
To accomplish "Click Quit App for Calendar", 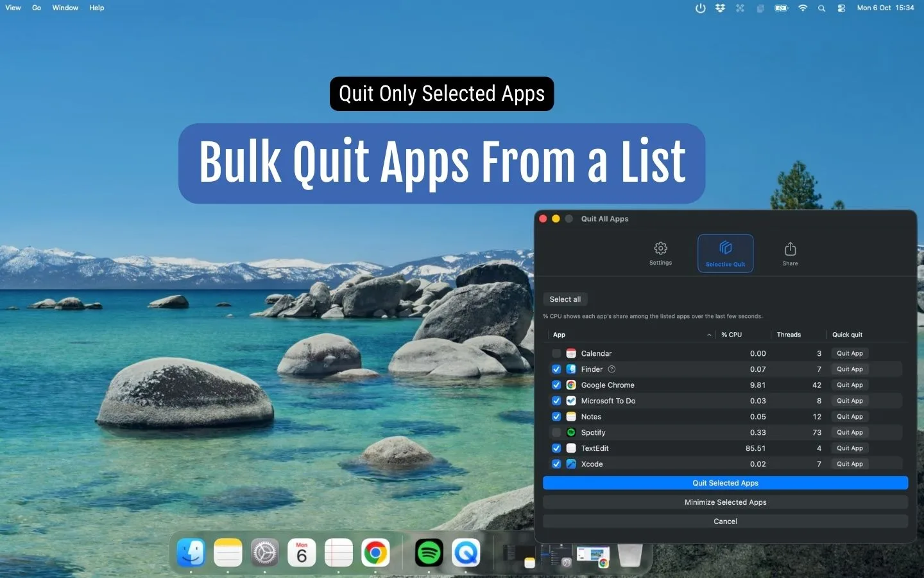I will coord(850,353).
